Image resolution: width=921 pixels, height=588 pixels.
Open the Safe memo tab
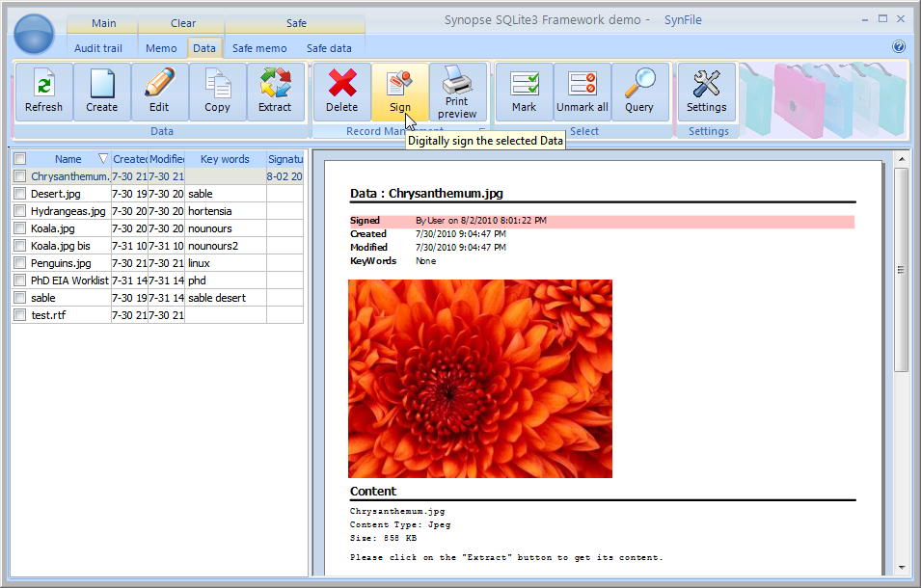pos(259,48)
